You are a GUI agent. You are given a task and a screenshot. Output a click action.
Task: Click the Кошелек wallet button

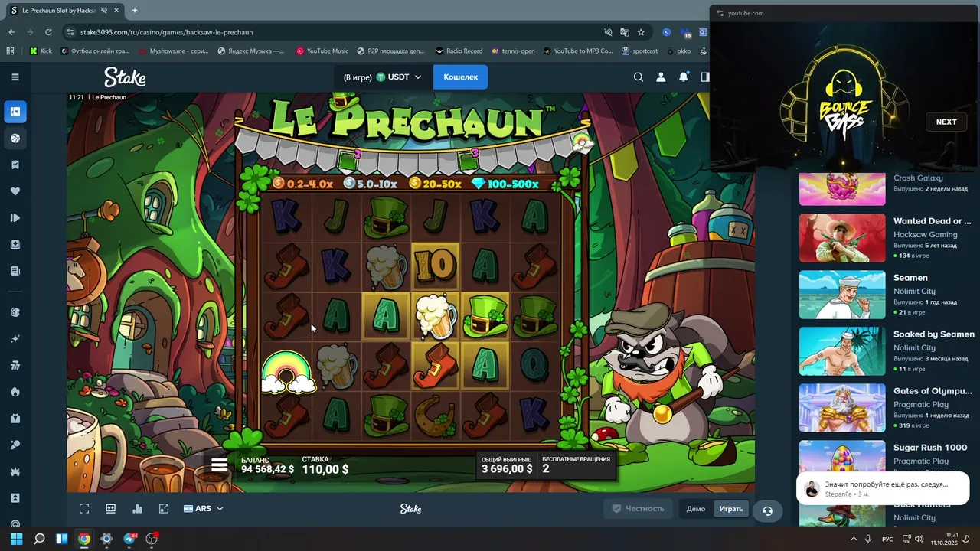461,77
